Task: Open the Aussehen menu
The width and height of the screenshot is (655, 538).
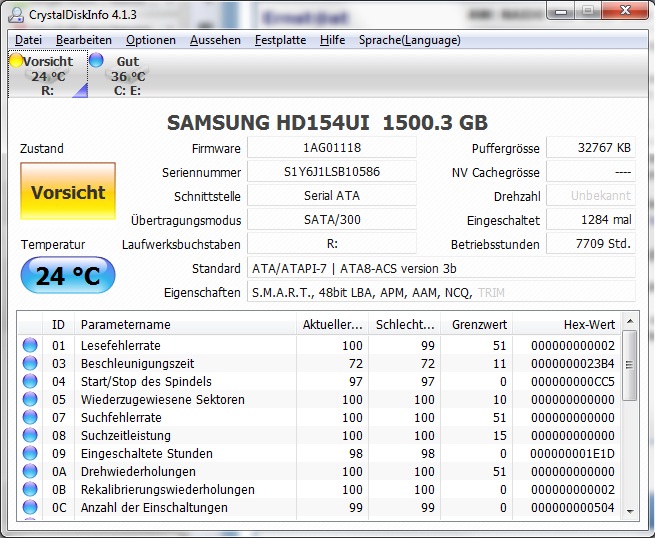Action: (x=215, y=40)
